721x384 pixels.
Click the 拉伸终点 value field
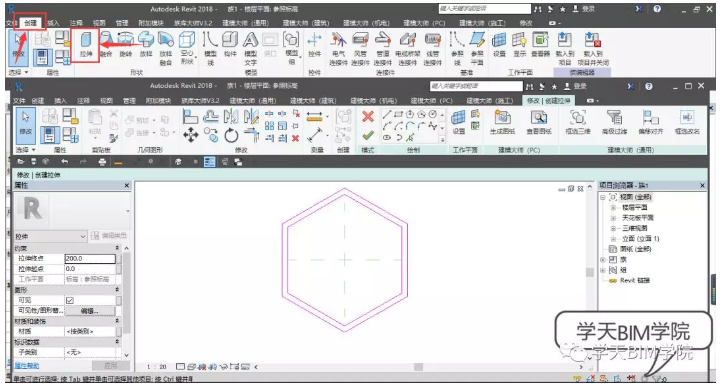(90, 258)
